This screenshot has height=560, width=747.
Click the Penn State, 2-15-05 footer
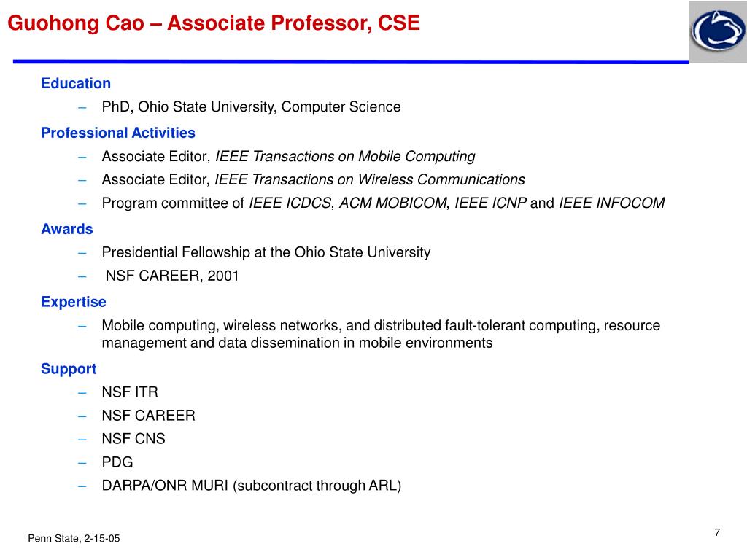(x=74, y=539)
